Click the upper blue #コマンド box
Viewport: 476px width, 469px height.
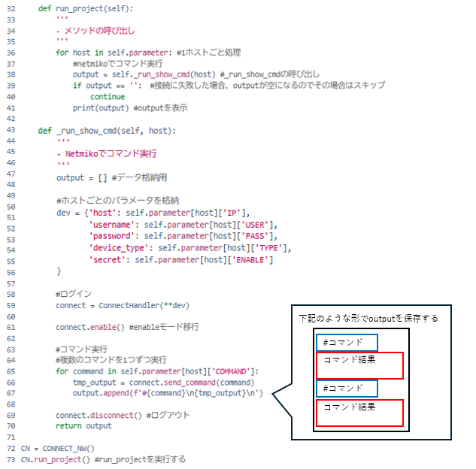coord(347,343)
